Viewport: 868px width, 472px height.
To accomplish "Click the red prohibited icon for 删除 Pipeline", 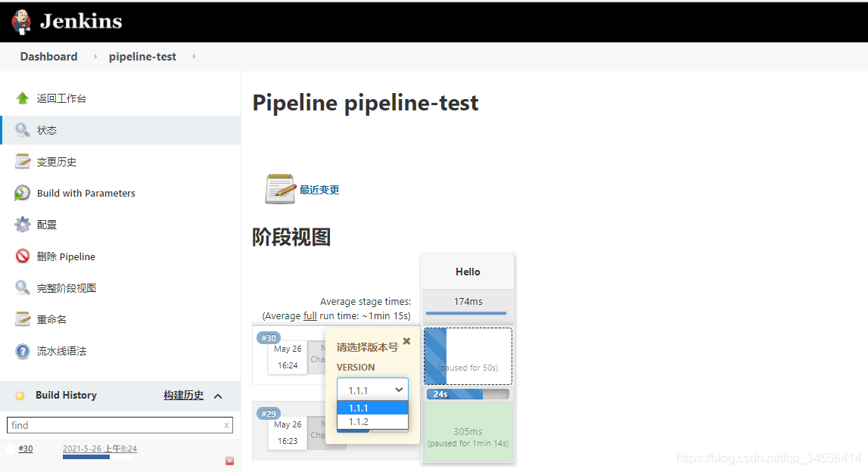I will coord(22,256).
